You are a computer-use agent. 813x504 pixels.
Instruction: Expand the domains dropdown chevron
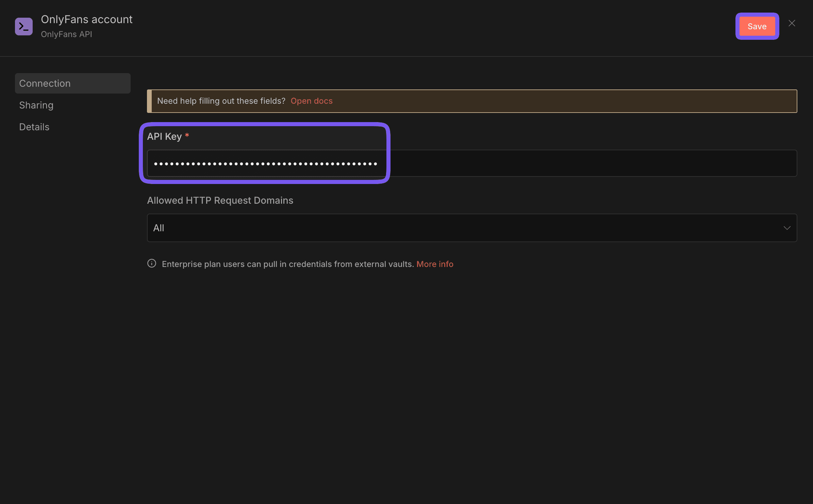(x=787, y=228)
